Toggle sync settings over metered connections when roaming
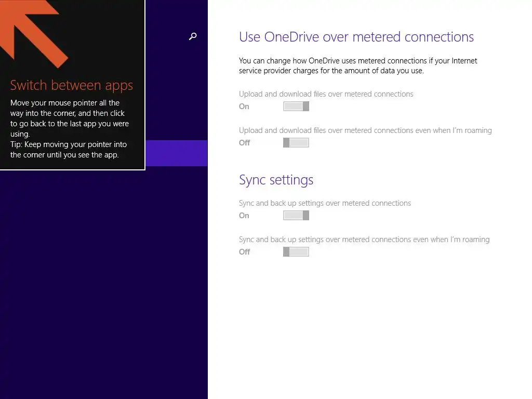This screenshot has width=532, height=399. (x=296, y=252)
